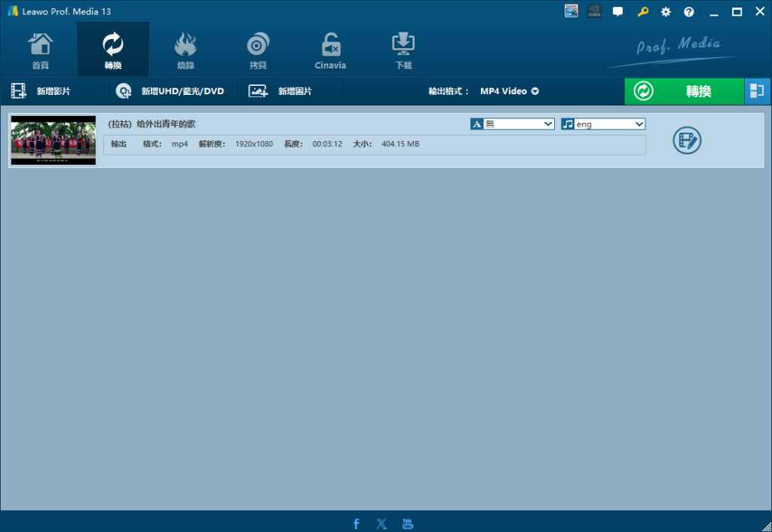Start conversion with the green 轉換 button
Image resolution: width=772 pixels, height=532 pixels.
[684, 91]
